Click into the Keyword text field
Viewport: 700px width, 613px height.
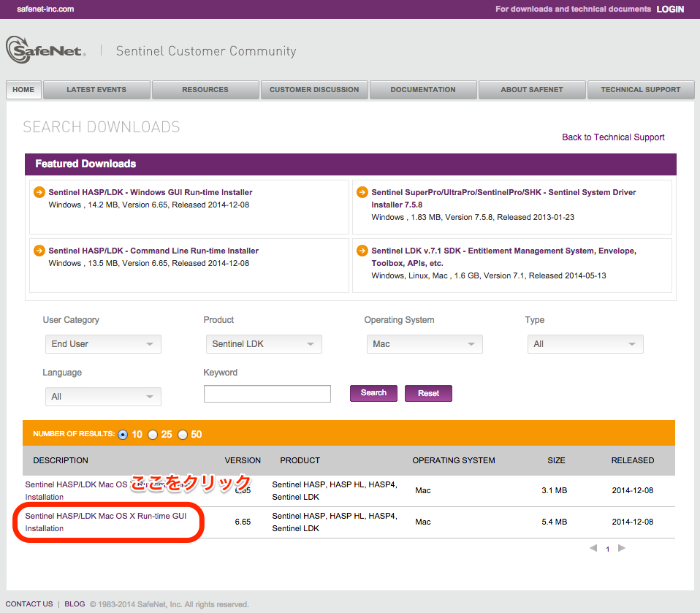(x=267, y=394)
